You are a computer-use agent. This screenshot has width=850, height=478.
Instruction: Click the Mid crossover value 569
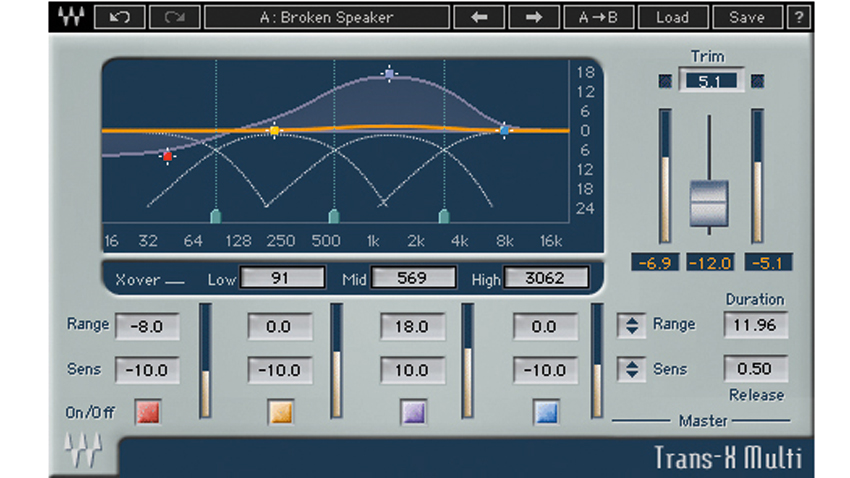click(x=413, y=277)
